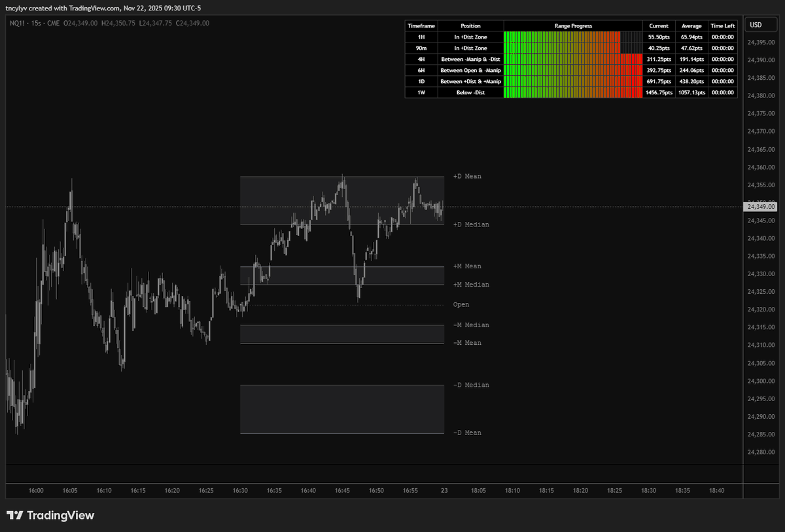Select the 90m timeframe cell
Viewport: 785px width, 532px height.
421,48
